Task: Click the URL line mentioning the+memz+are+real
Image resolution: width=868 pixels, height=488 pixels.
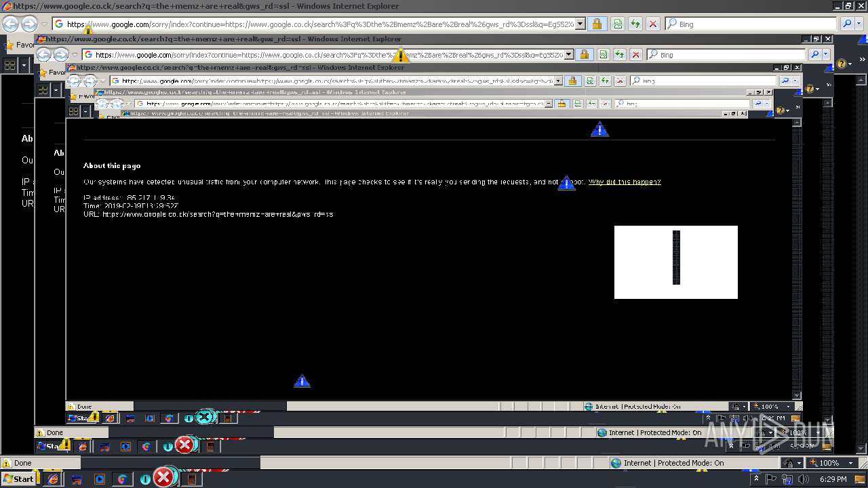Action: tap(208, 214)
